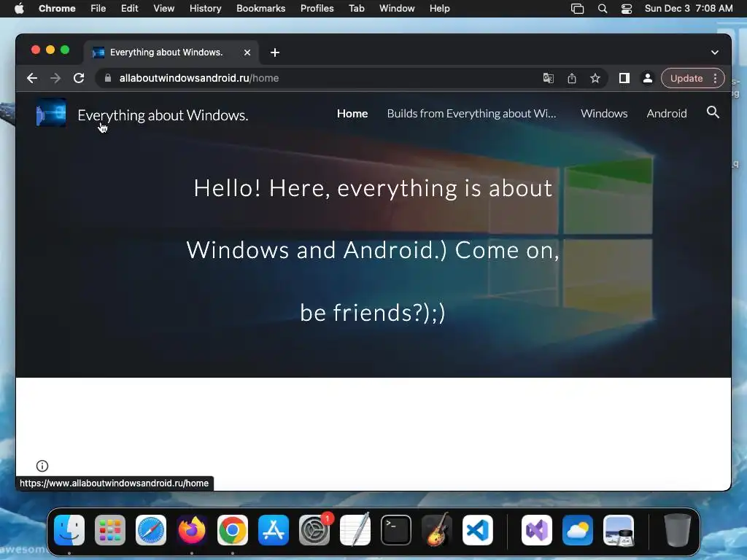Open Google Translate icon in address bar
The height and width of the screenshot is (560, 747).
tap(549, 78)
